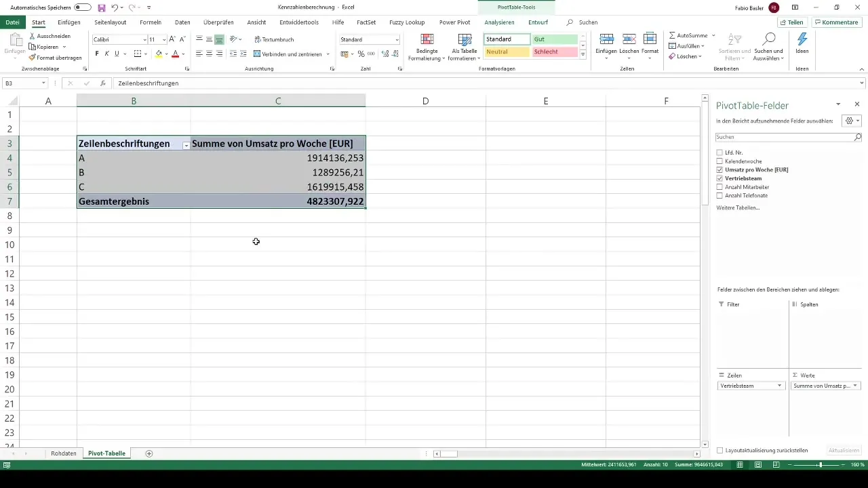This screenshot has width=868, height=488.
Task: Expand the Verbinden und zentrieren dropdown arrow
Action: [328, 54]
